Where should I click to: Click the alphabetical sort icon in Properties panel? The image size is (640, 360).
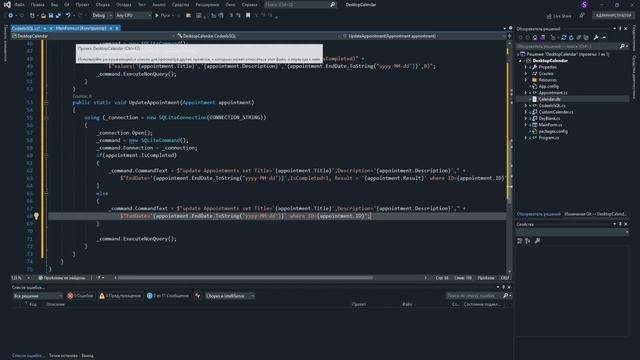point(528,241)
